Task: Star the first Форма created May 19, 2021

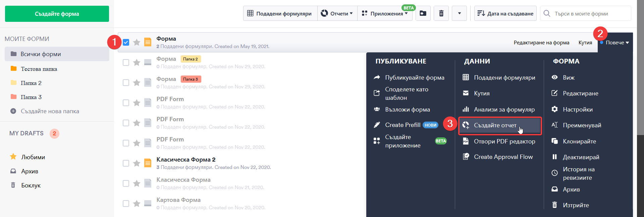Action: tap(137, 42)
